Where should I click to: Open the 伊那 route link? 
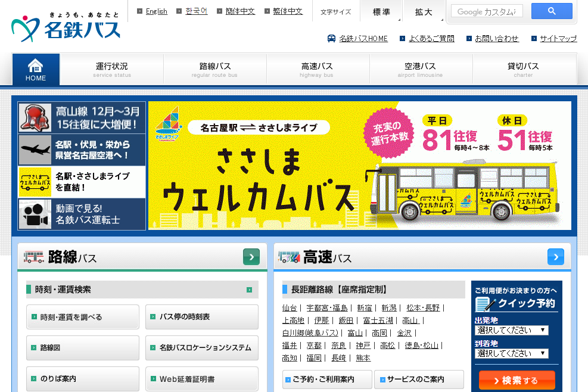321,321
